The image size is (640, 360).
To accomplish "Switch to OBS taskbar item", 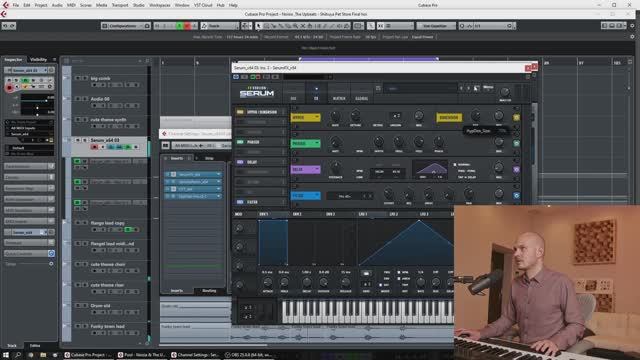I will coord(249,355).
